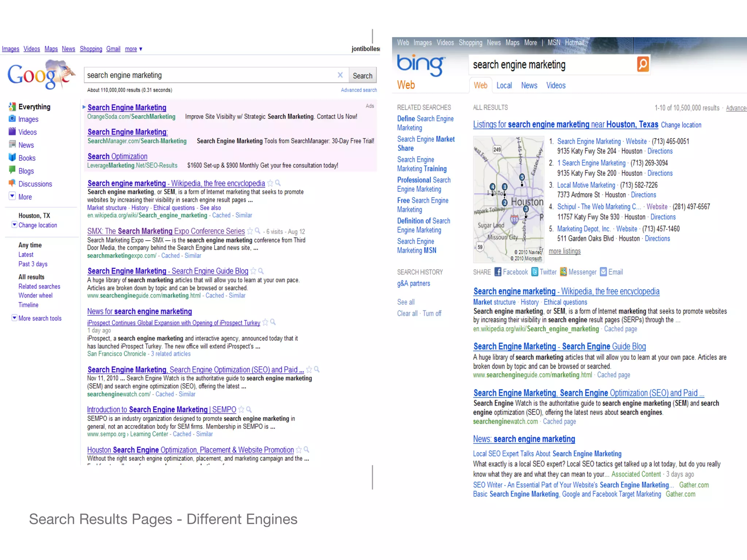Share via the Twitter icon on Bing
The width and height of the screenshot is (747, 560).
point(535,272)
